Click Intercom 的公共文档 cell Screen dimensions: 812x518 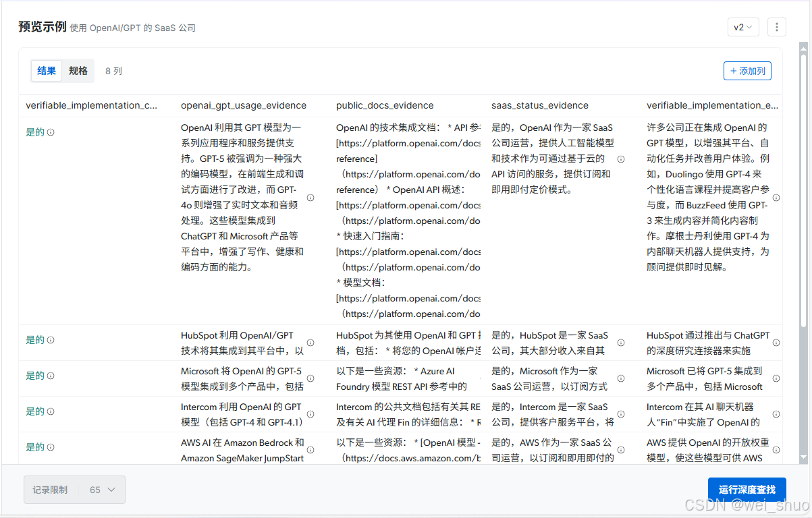[408, 414]
